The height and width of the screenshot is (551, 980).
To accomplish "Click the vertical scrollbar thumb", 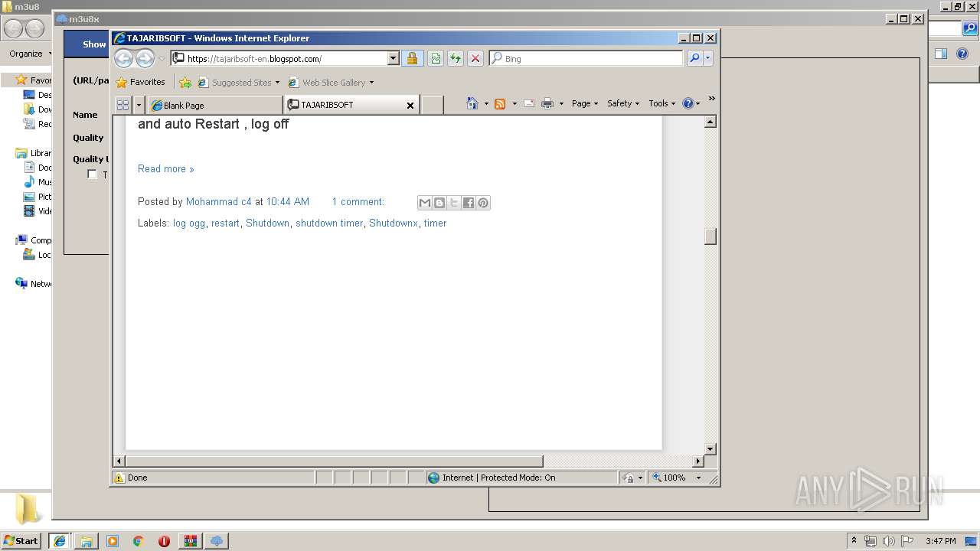I will (710, 236).
